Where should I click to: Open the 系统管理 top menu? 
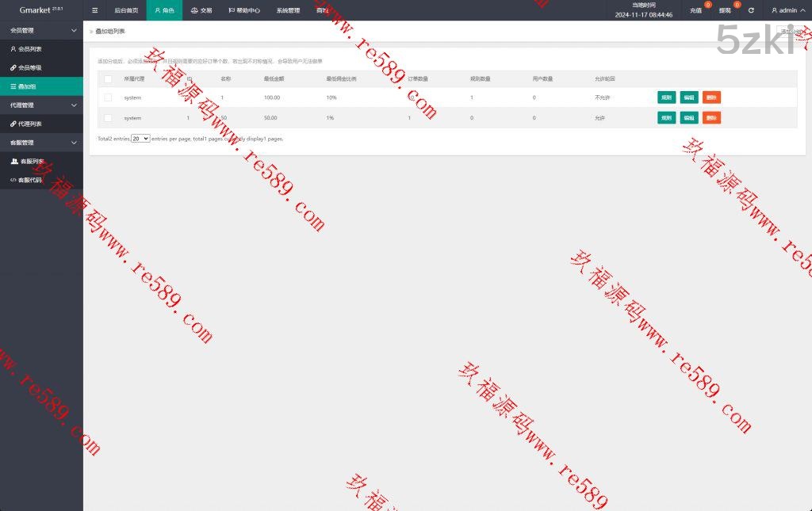click(288, 10)
